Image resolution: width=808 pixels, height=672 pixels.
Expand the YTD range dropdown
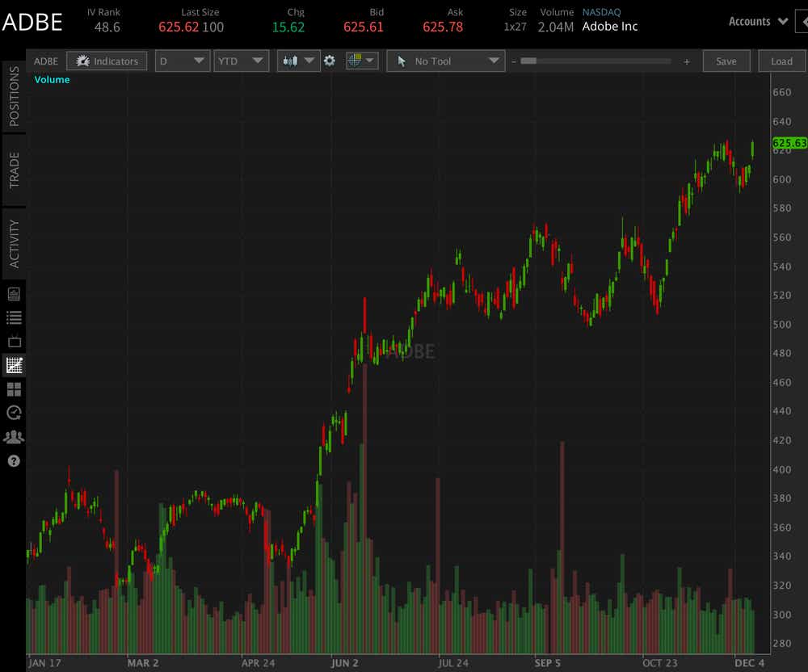(x=241, y=61)
